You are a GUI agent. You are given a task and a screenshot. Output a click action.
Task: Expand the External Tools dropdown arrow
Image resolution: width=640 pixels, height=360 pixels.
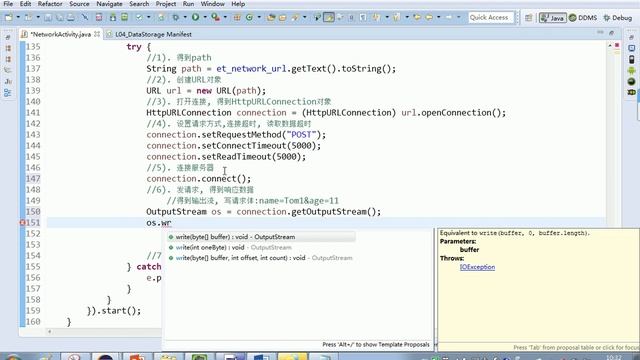tap(225, 18)
